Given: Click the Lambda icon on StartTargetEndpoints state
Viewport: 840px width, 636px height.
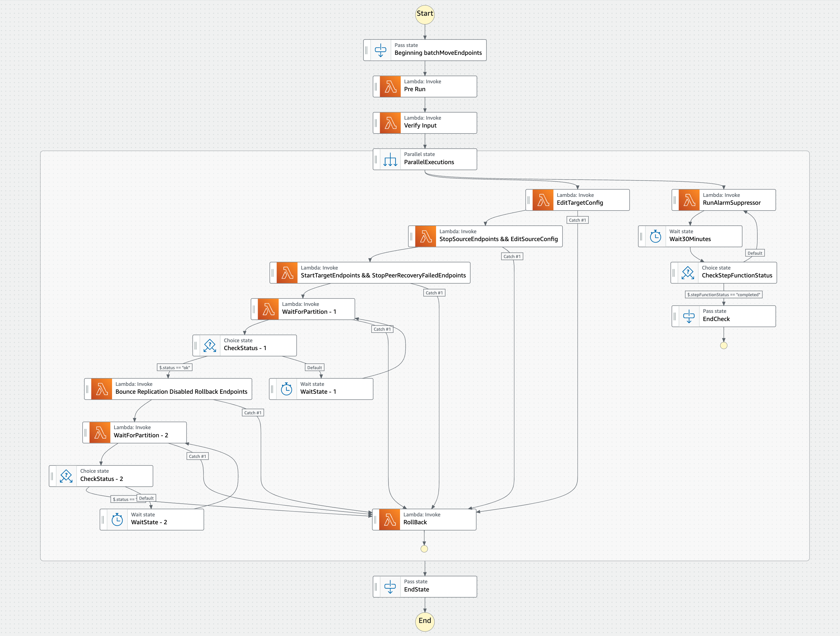Looking at the screenshot, I should coord(287,273).
